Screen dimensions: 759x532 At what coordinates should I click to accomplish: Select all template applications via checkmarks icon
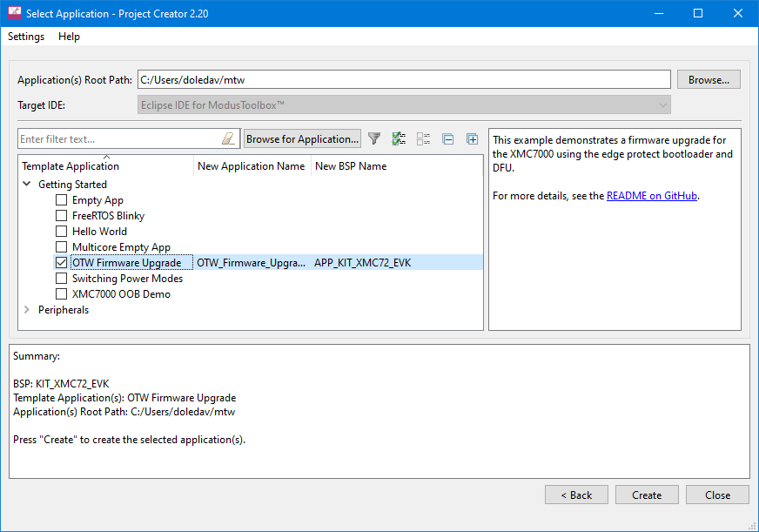click(x=399, y=138)
